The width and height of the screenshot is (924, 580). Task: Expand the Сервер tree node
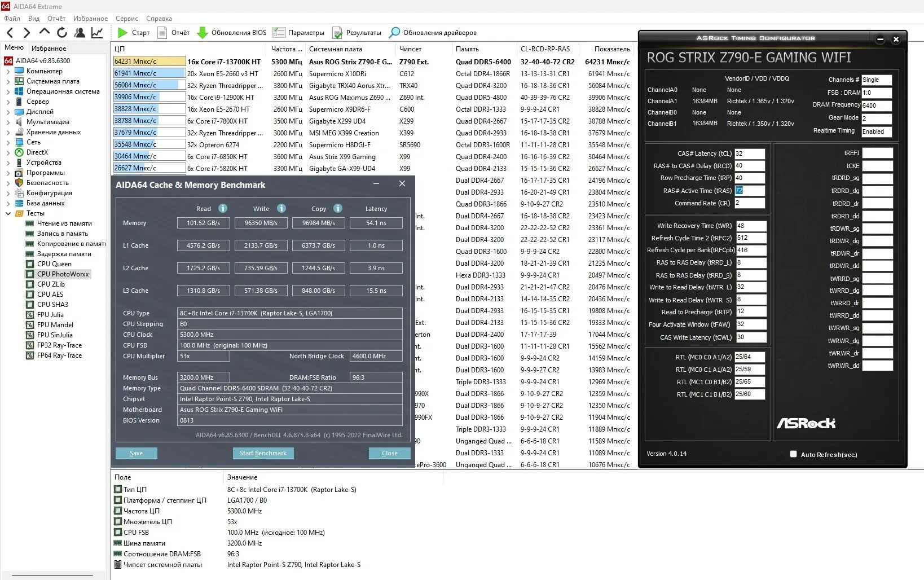pyautogui.click(x=8, y=102)
